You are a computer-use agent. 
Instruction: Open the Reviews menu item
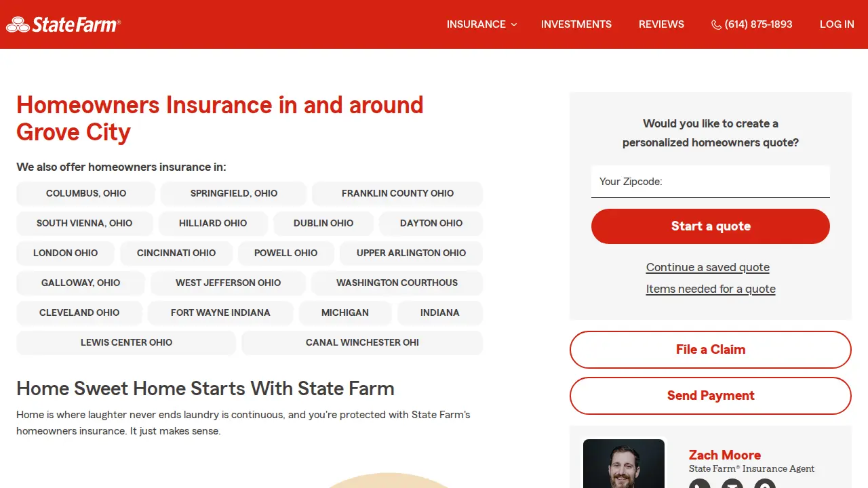tap(661, 24)
